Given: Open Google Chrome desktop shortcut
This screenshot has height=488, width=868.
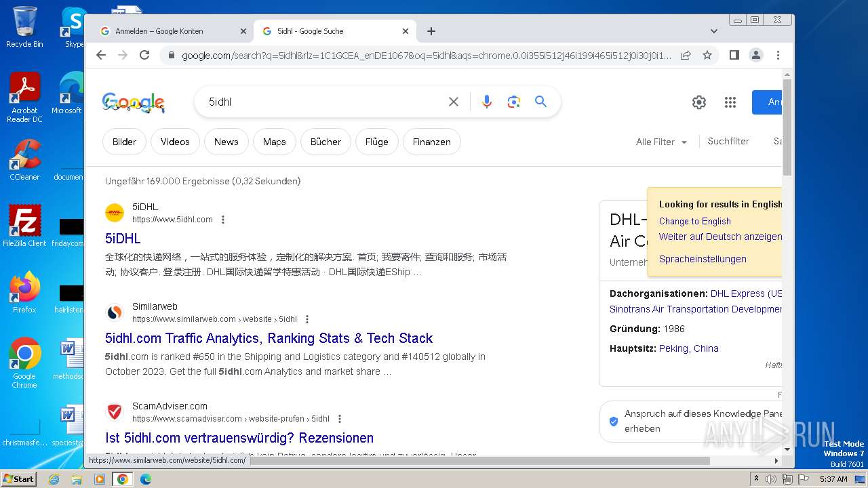Looking at the screenshot, I should [24, 363].
